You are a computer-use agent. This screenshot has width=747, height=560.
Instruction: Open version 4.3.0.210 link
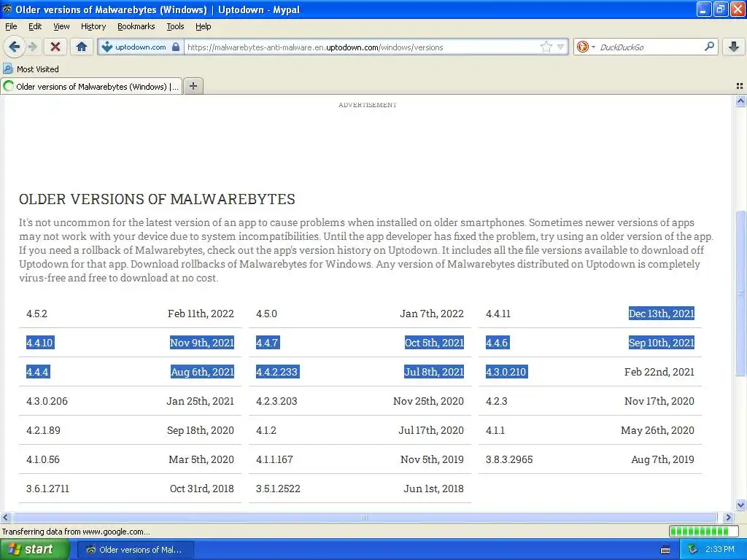point(506,372)
